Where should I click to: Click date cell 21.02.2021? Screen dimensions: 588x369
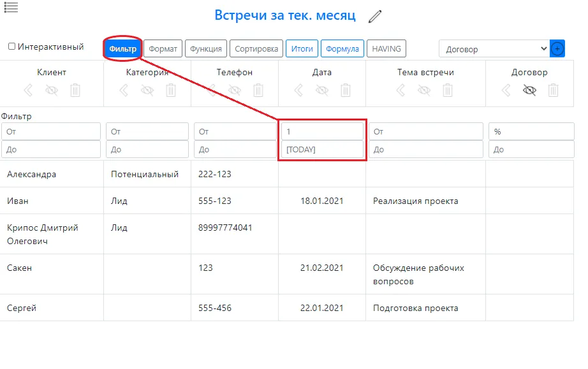(x=322, y=274)
